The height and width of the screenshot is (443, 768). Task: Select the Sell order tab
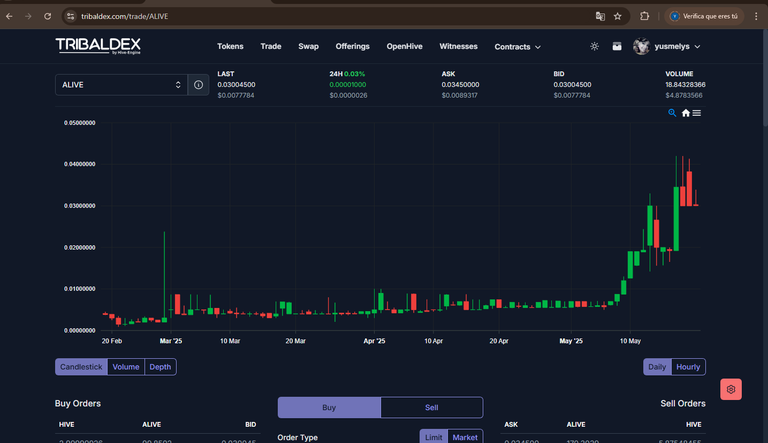coord(432,407)
